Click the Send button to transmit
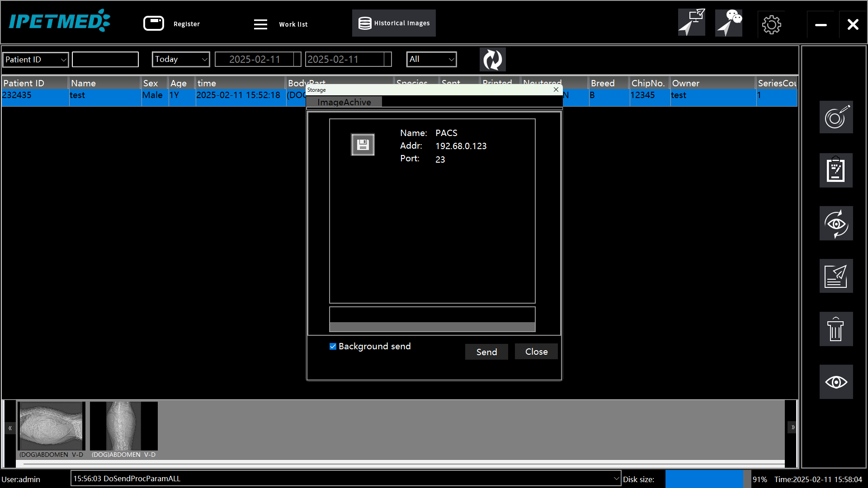The width and height of the screenshot is (868, 488). (x=486, y=352)
